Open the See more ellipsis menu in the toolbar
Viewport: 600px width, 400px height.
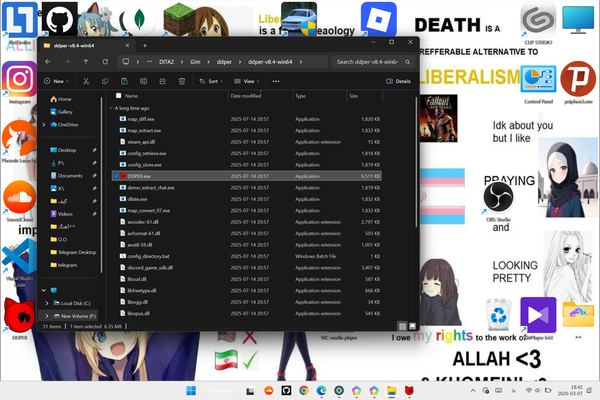tap(276, 81)
